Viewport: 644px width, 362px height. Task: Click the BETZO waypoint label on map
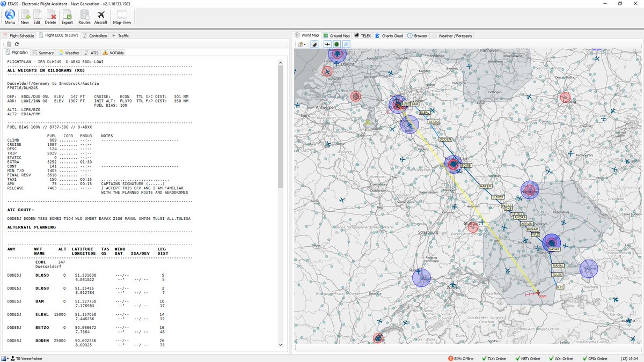click(x=434, y=122)
